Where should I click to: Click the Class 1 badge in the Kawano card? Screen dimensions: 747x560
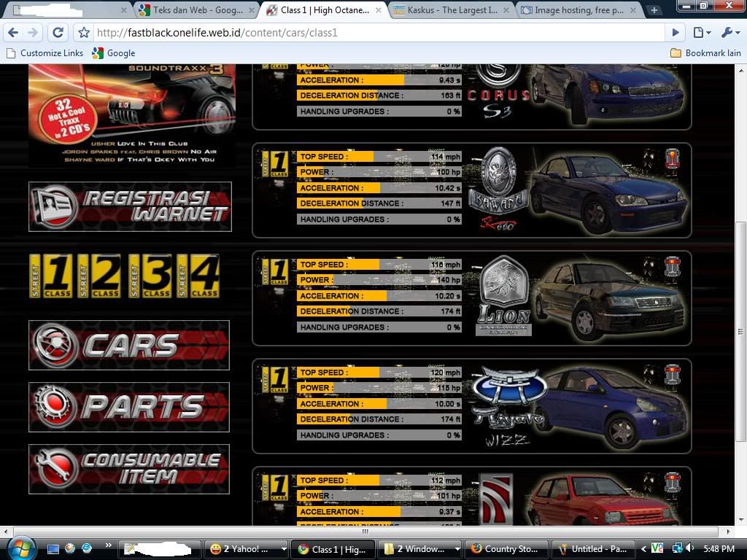pos(275,164)
